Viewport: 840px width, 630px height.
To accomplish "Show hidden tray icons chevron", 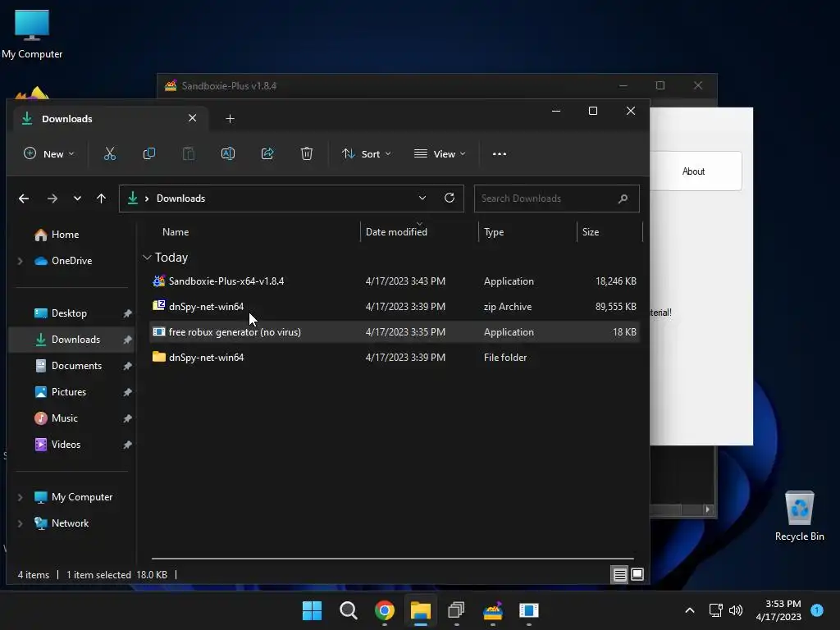I will pos(690,610).
